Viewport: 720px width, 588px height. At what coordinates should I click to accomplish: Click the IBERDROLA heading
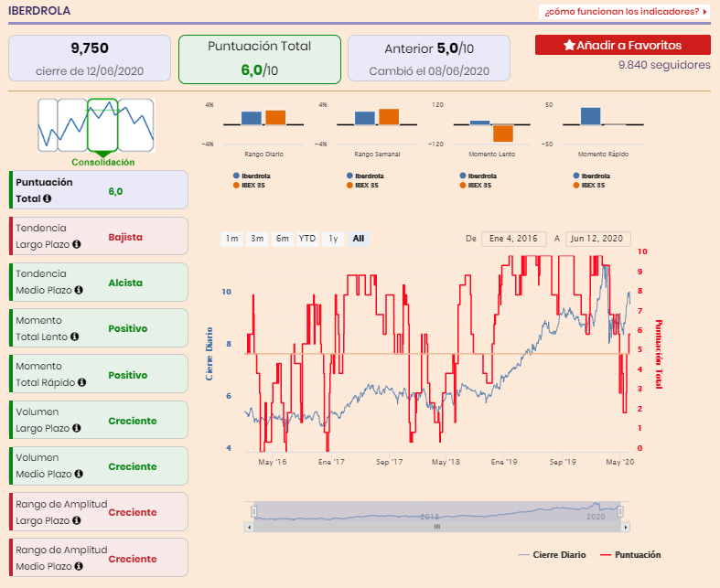(x=39, y=11)
